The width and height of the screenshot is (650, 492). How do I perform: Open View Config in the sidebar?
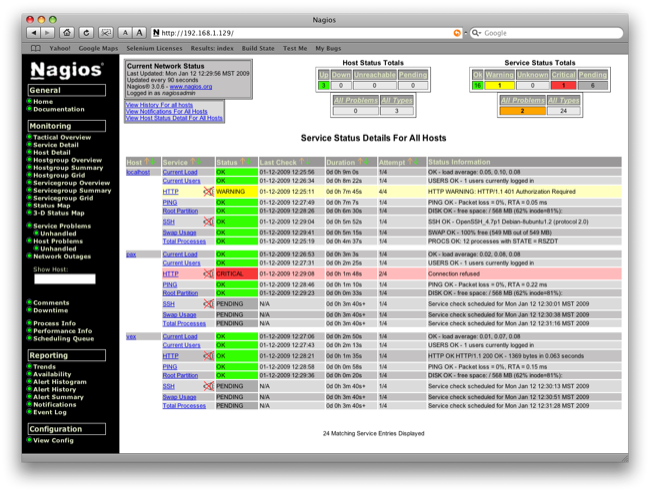pos(53,440)
